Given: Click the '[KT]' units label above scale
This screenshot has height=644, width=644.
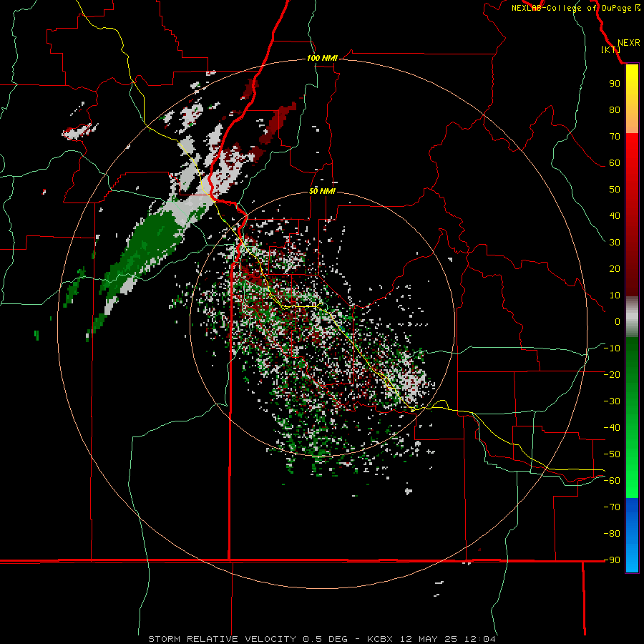Looking at the screenshot, I should coord(610,49).
